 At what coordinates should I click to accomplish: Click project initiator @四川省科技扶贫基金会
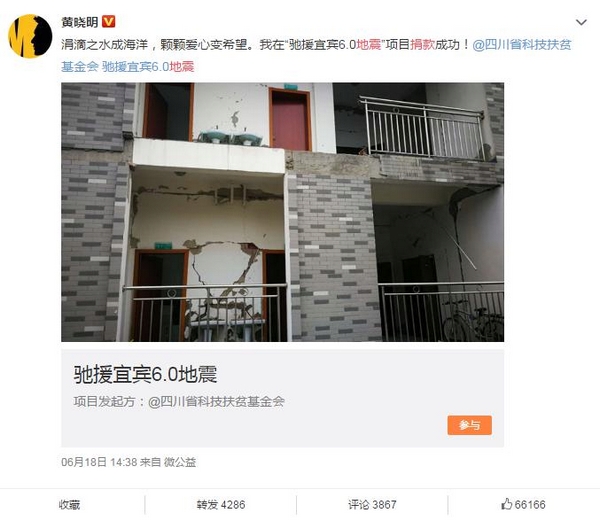216,402
